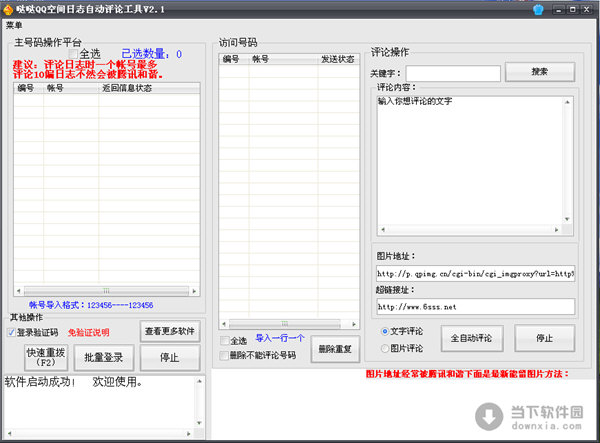Click the 发送状态 column header
The height and width of the screenshot is (443, 600).
click(x=338, y=59)
